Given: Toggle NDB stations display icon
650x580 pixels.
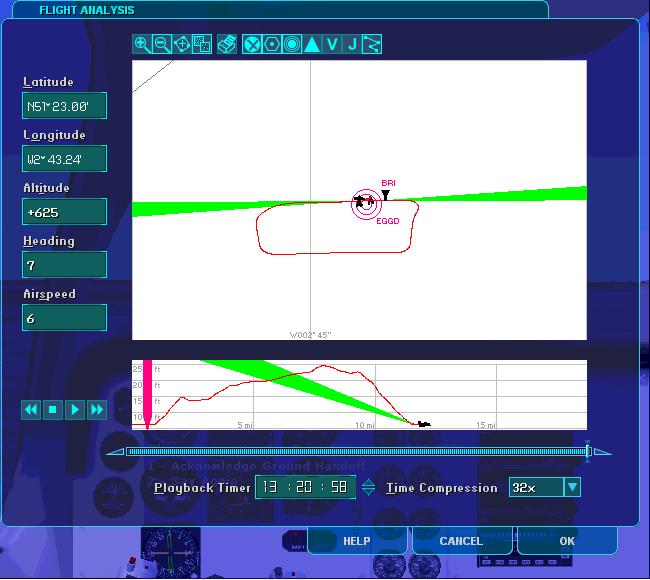Looking at the screenshot, I should coord(292,44).
